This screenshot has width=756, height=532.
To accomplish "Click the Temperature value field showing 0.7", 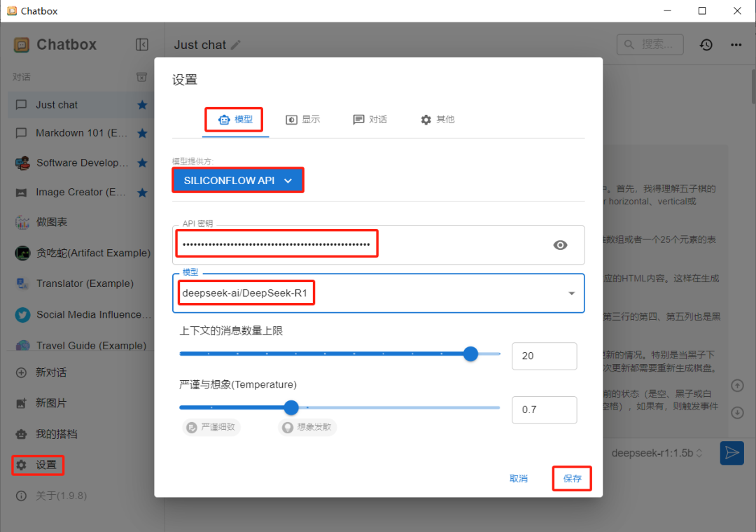I will click(x=545, y=410).
